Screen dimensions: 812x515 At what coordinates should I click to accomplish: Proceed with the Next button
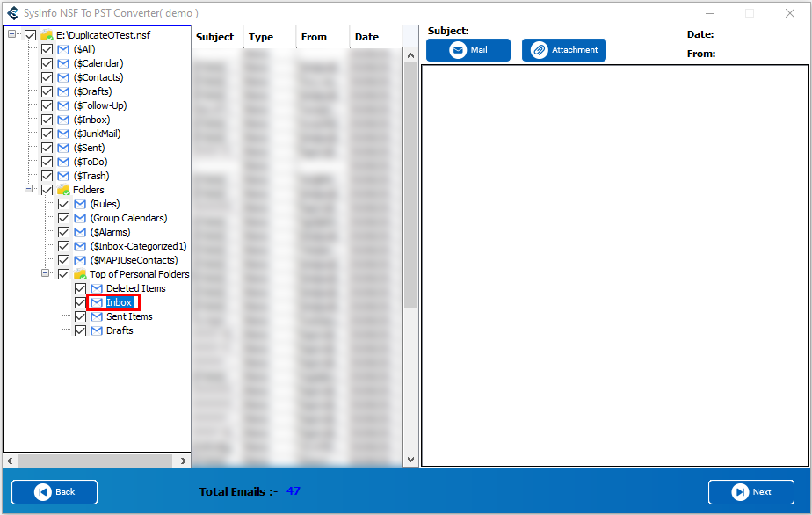tap(750, 491)
